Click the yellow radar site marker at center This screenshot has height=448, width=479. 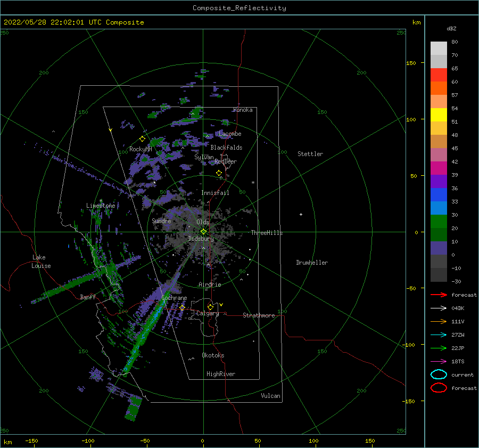pos(203,232)
